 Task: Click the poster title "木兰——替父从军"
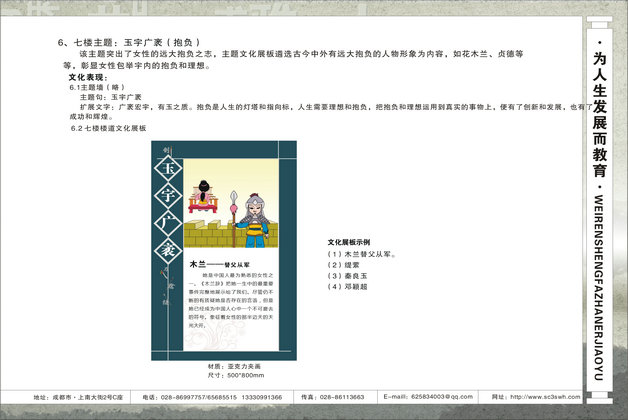pos(219,264)
